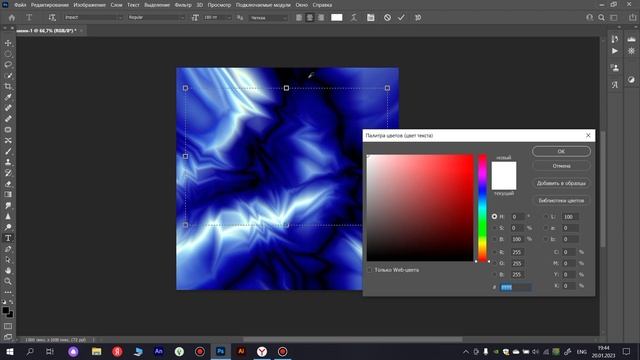Click the R value field showing 255
Viewport: 640px width, 360px height.
point(518,252)
